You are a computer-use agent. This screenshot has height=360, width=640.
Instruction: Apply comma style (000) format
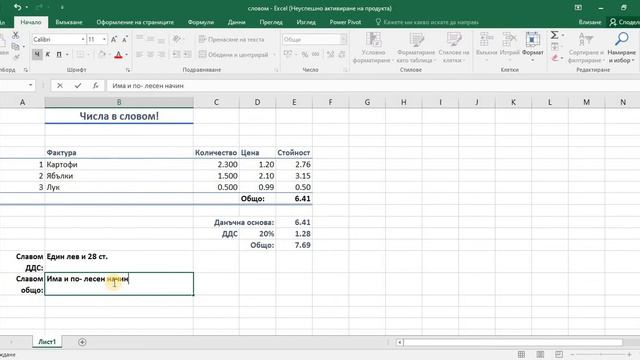pyautogui.click(x=316, y=54)
